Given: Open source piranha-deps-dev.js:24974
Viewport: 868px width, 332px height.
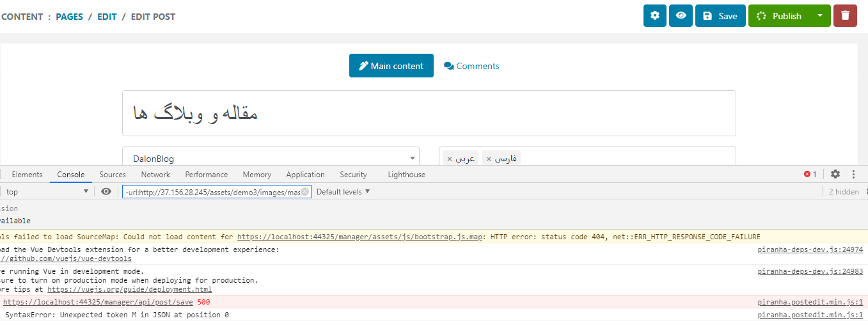Looking at the screenshot, I should click(810, 250).
